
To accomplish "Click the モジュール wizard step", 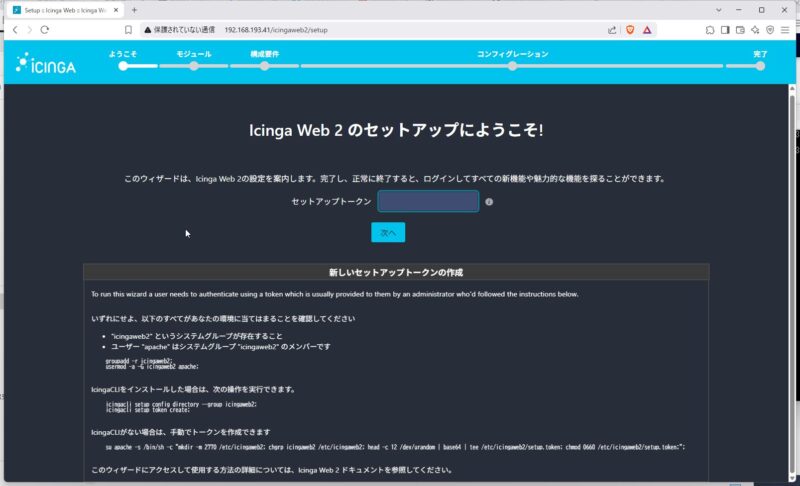I will 193,54.
